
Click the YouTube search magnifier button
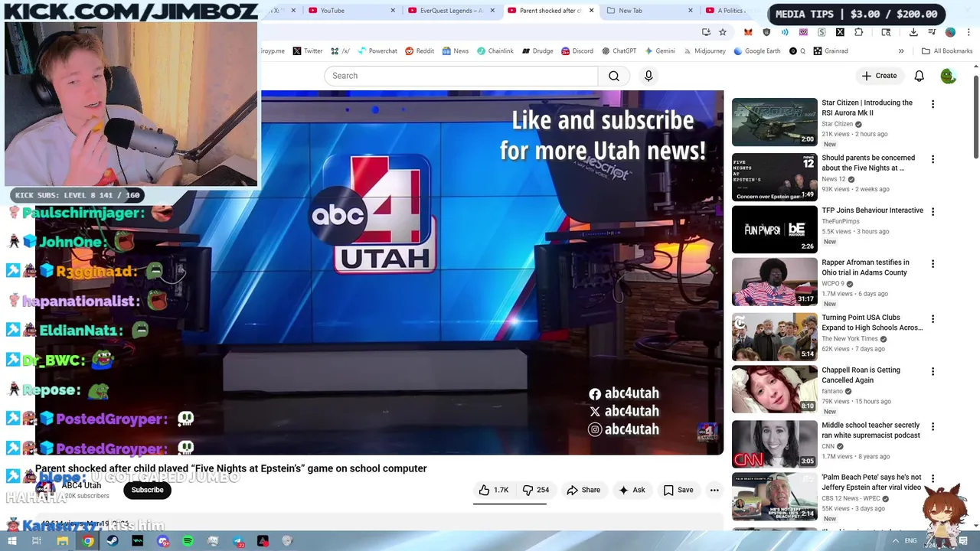pos(614,76)
